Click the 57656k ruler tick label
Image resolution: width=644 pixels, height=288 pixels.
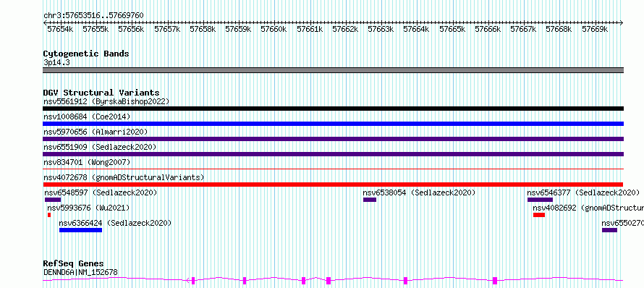132,29
